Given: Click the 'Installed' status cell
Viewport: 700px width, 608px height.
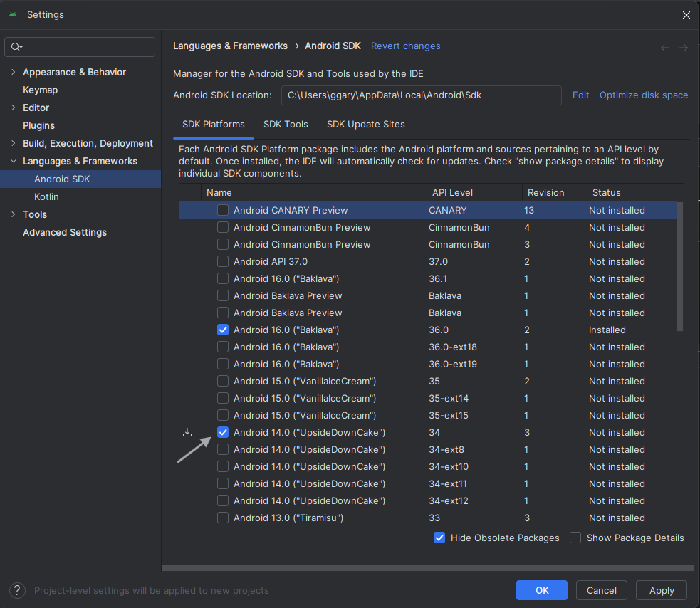Looking at the screenshot, I should (607, 330).
